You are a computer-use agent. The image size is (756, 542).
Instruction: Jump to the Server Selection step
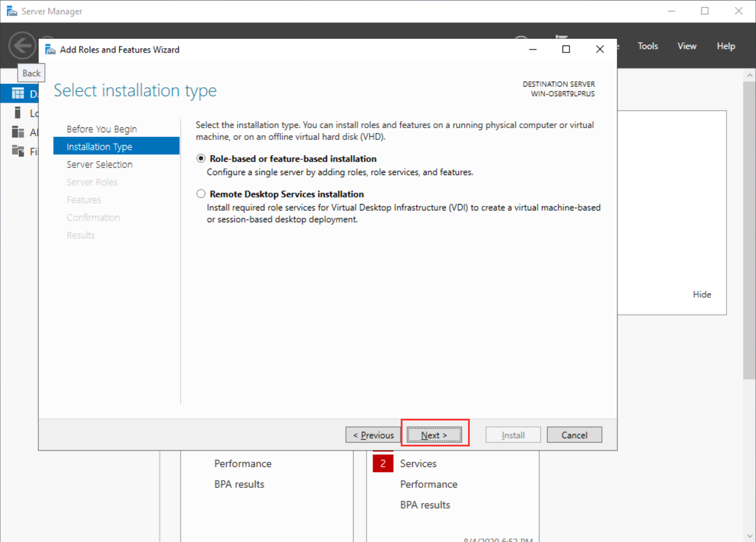point(99,165)
